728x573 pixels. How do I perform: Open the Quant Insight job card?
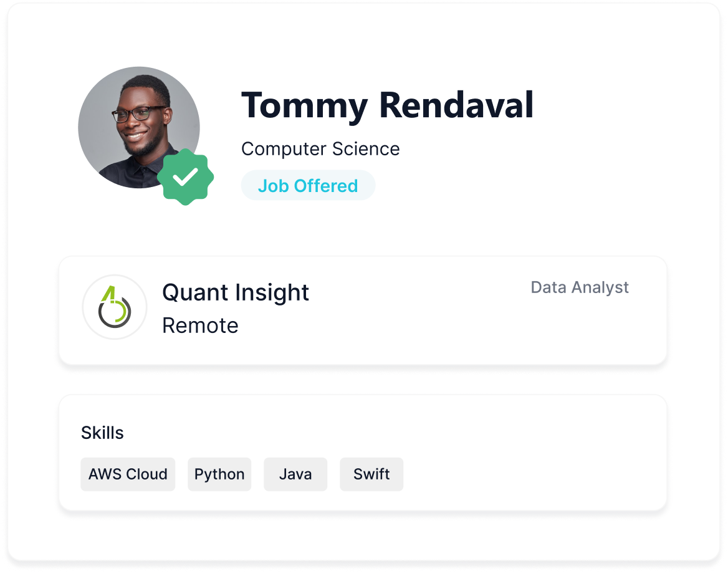click(363, 310)
